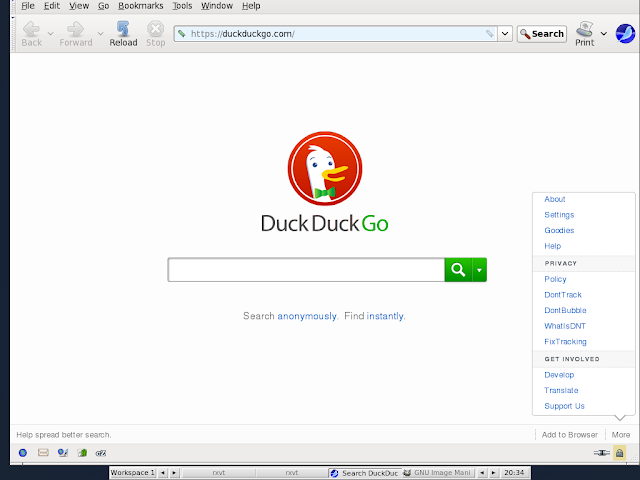
Task: Click the page identity icon in URL bar
Action: (182, 33)
